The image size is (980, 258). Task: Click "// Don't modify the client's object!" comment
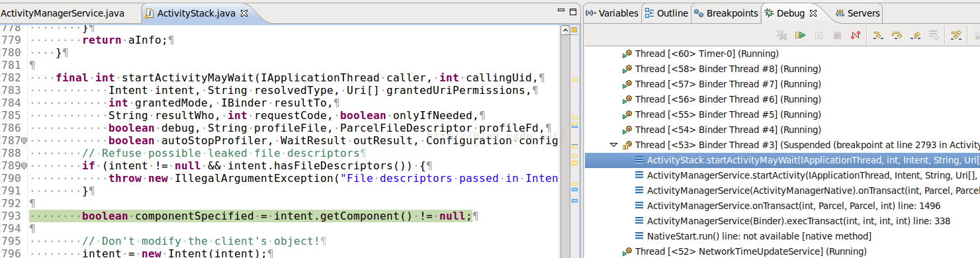200,241
